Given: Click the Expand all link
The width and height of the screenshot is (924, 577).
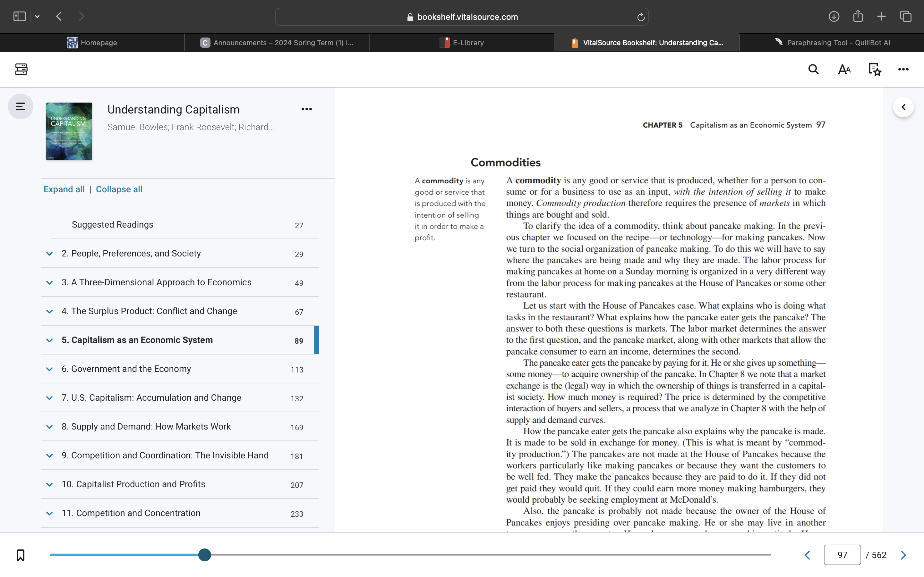Looking at the screenshot, I should click(64, 189).
